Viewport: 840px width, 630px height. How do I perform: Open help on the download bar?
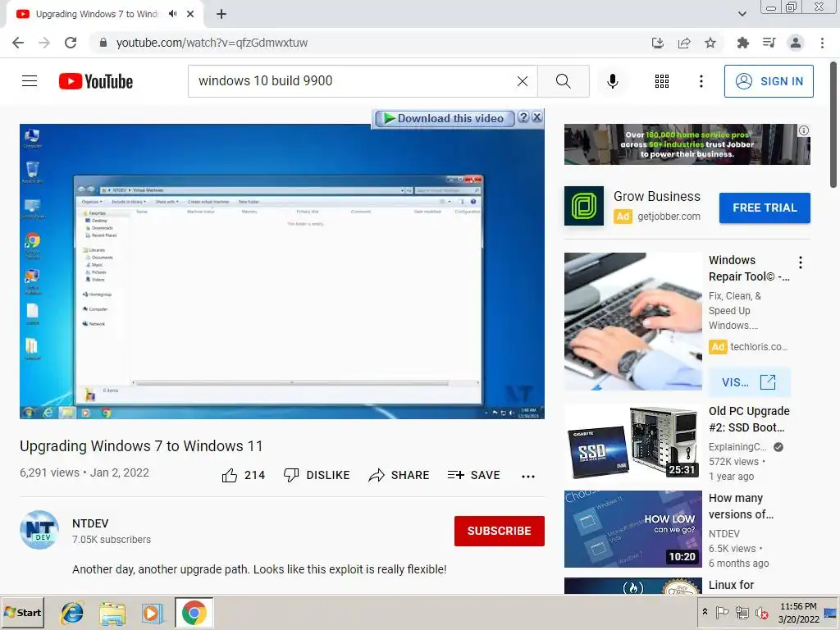pyautogui.click(x=524, y=117)
